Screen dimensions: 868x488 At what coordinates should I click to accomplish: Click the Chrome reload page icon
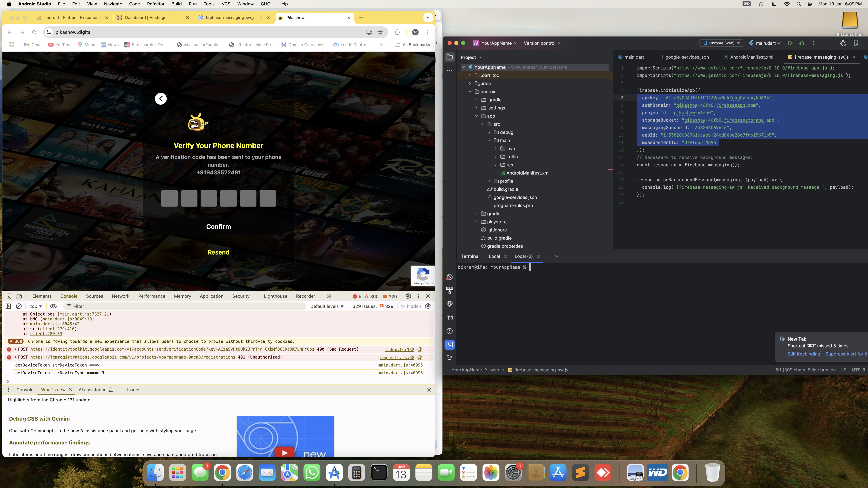coord(34,32)
